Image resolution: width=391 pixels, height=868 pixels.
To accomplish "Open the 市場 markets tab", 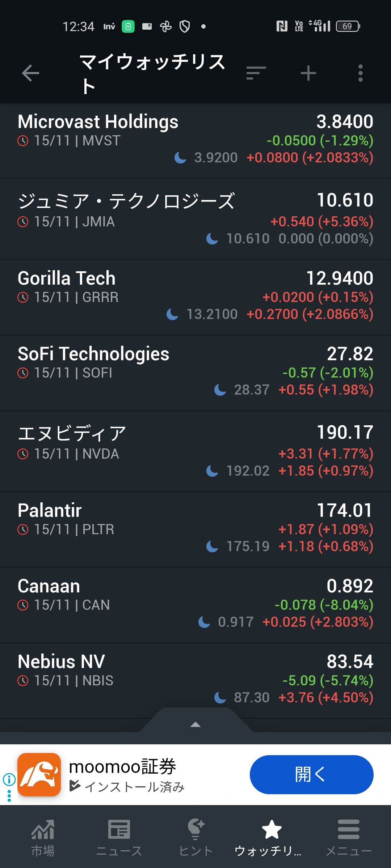I will click(x=43, y=836).
